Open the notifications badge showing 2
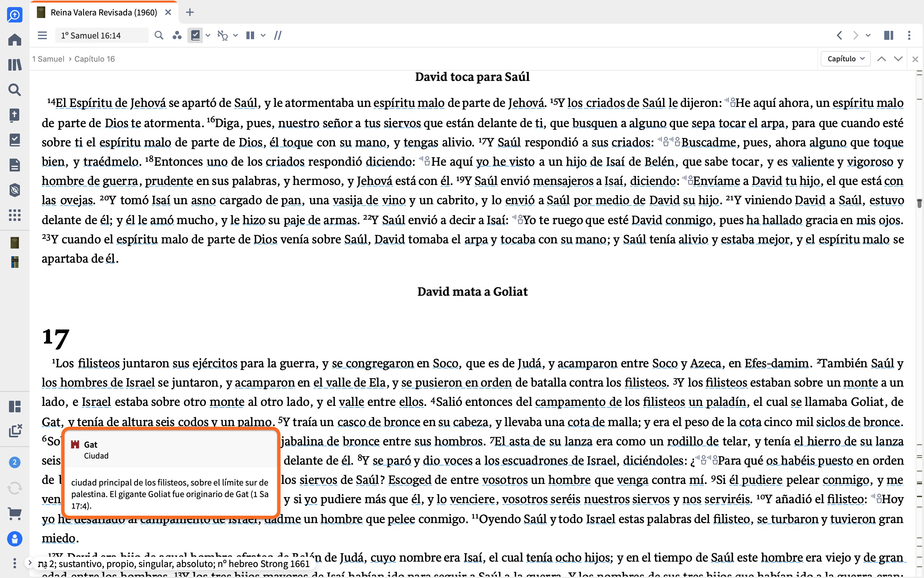Screen dimensions: 924x578 (14, 462)
